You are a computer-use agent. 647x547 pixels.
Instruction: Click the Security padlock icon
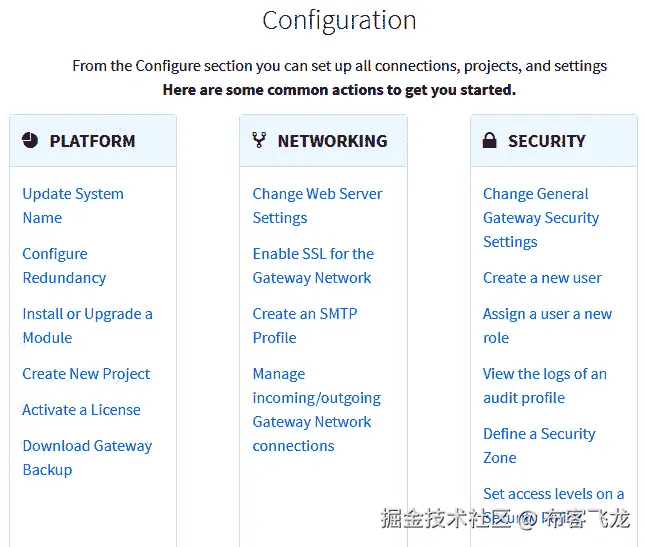[489, 140]
